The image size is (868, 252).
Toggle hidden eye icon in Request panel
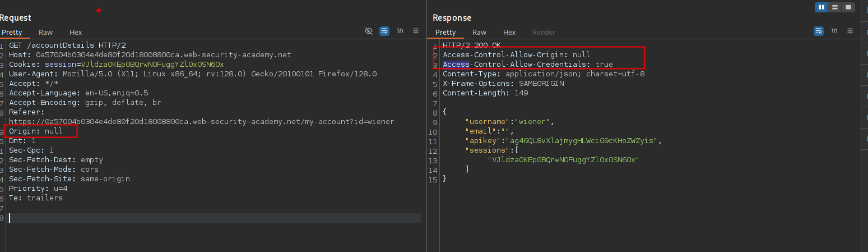point(369,31)
